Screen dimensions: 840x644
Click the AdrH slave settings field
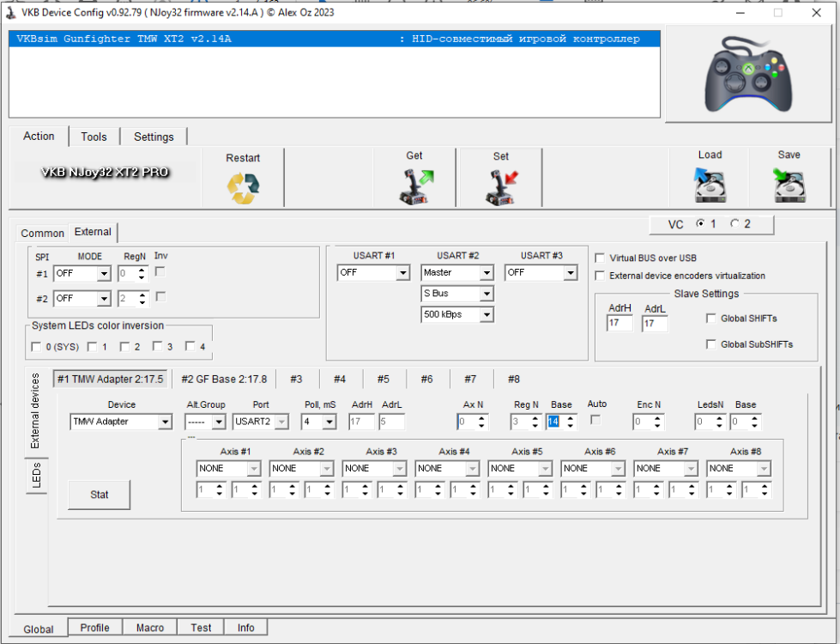619,324
